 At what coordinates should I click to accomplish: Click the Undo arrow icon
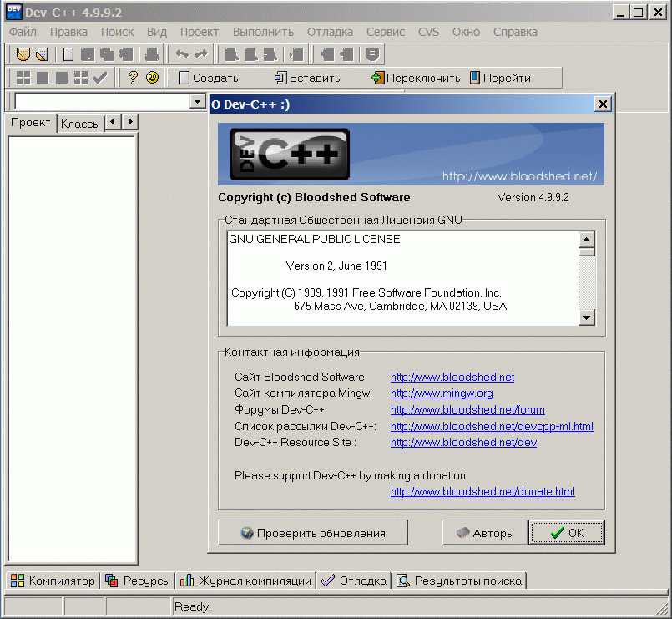pyautogui.click(x=182, y=54)
